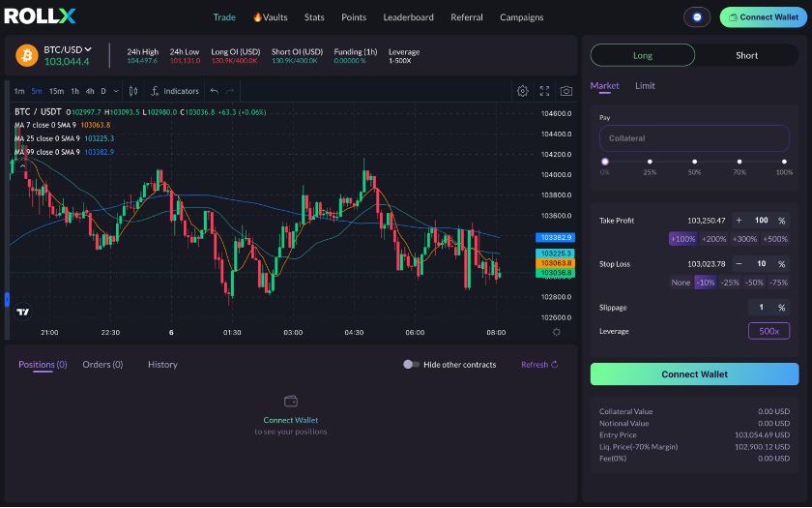Viewport: 812px width, 508px height.
Task: Open the Trade page
Action: 224,17
